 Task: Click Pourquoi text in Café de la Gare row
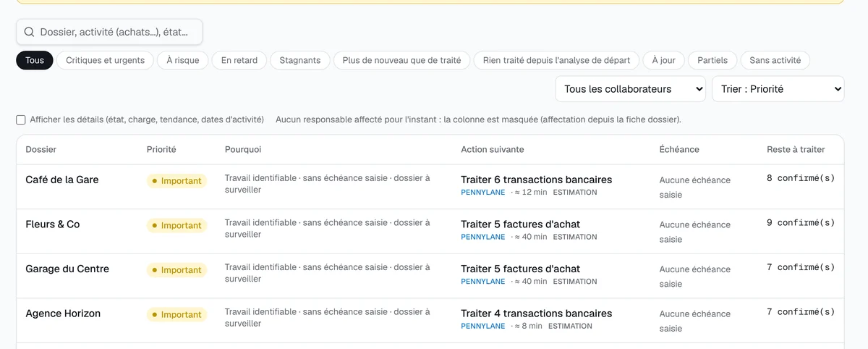point(328,184)
